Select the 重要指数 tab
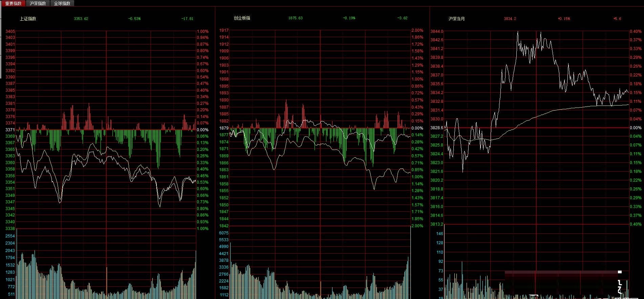This screenshot has height=299, width=644. tap(14, 3)
